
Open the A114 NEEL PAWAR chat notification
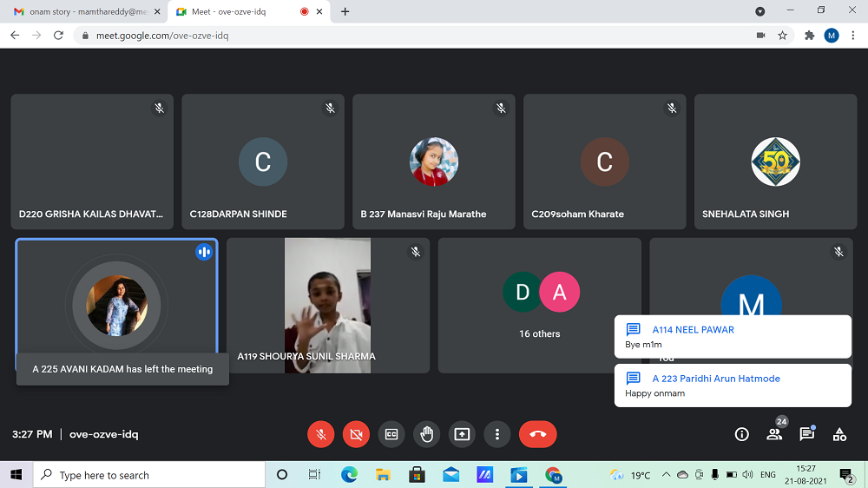(732, 337)
